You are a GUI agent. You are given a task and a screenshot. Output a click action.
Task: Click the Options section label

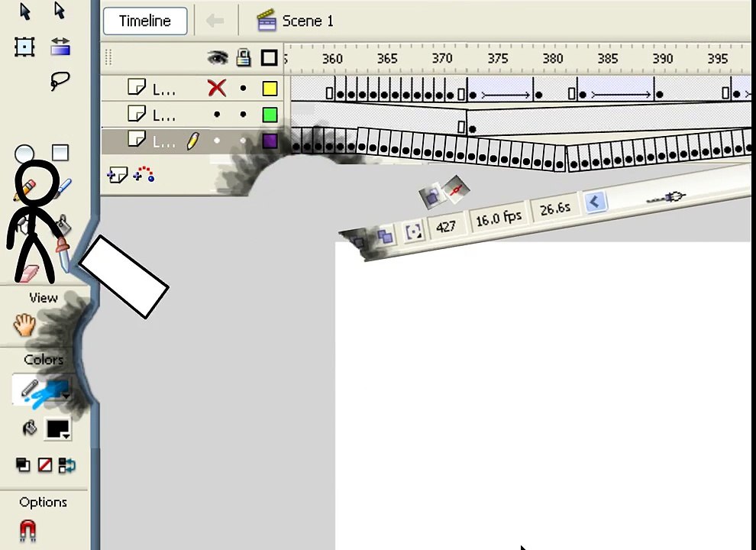[43, 502]
